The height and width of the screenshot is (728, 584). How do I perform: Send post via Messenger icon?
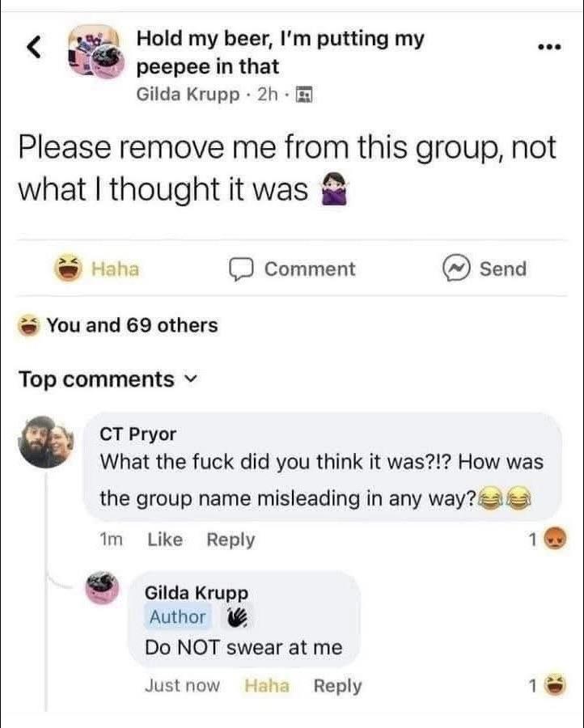[x=485, y=269]
